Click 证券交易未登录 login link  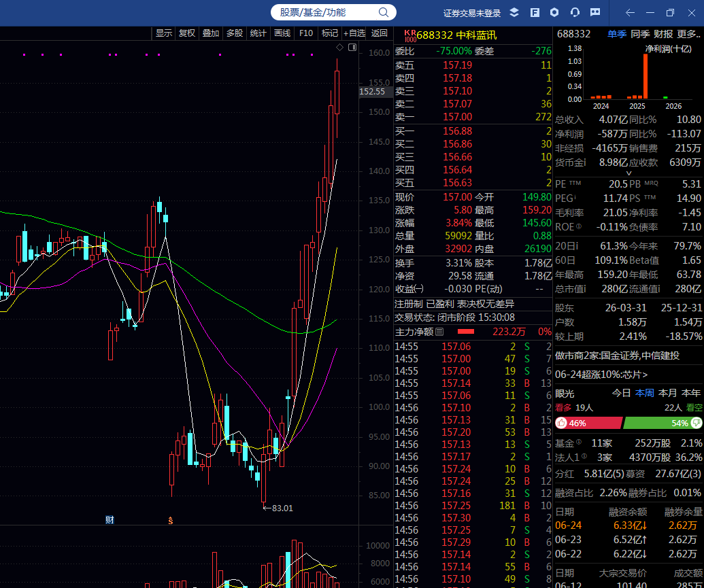[472, 13]
